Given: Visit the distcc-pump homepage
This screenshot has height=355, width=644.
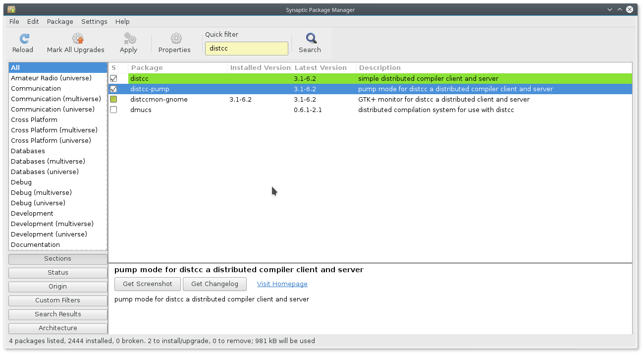Looking at the screenshot, I should point(282,284).
